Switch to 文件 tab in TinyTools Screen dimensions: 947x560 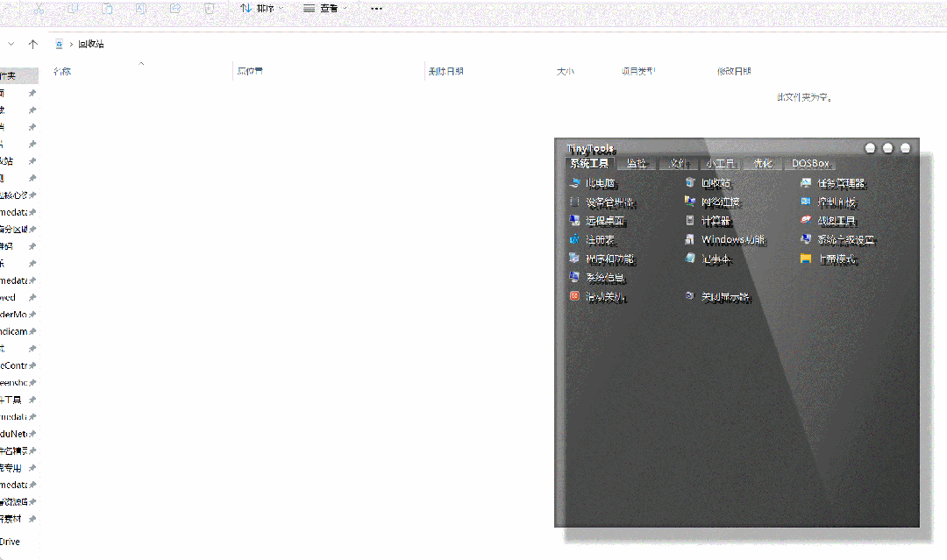click(679, 164)
